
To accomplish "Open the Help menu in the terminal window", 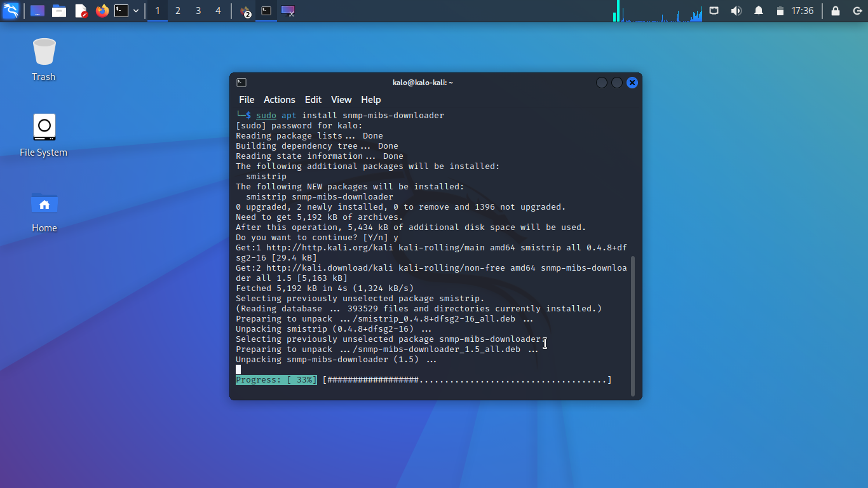I will (370, 100).
